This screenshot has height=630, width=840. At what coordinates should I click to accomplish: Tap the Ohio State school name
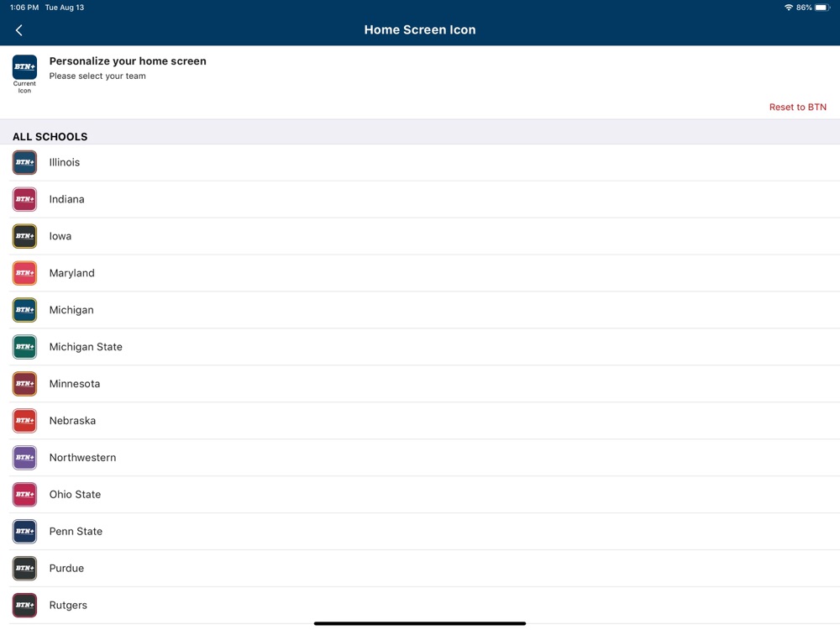click(75, 495)
